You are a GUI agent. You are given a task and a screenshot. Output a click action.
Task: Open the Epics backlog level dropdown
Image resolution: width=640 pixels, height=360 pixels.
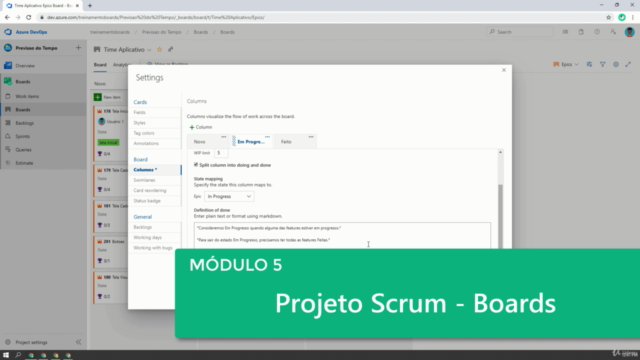point(566,64)
